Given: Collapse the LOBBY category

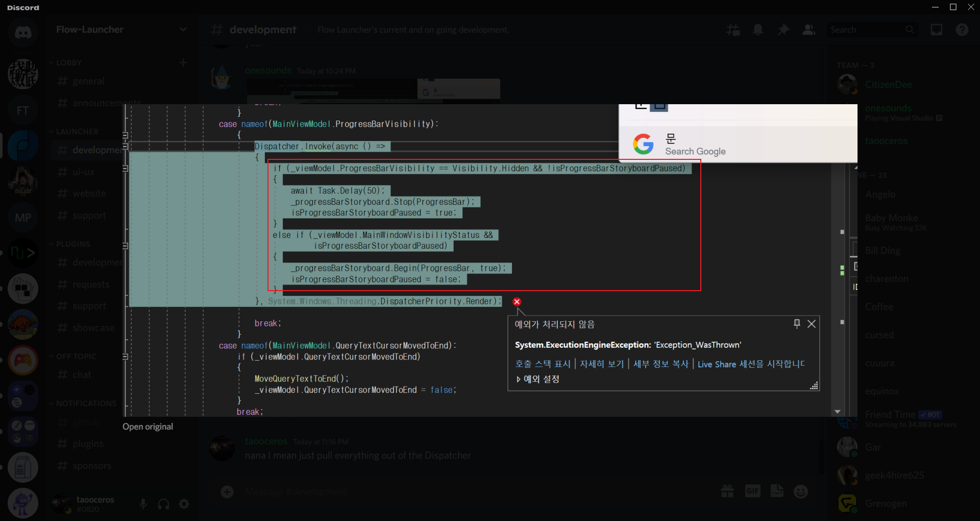Looking at the screenshot, I should pyautogui.click(x=68, y=63).
